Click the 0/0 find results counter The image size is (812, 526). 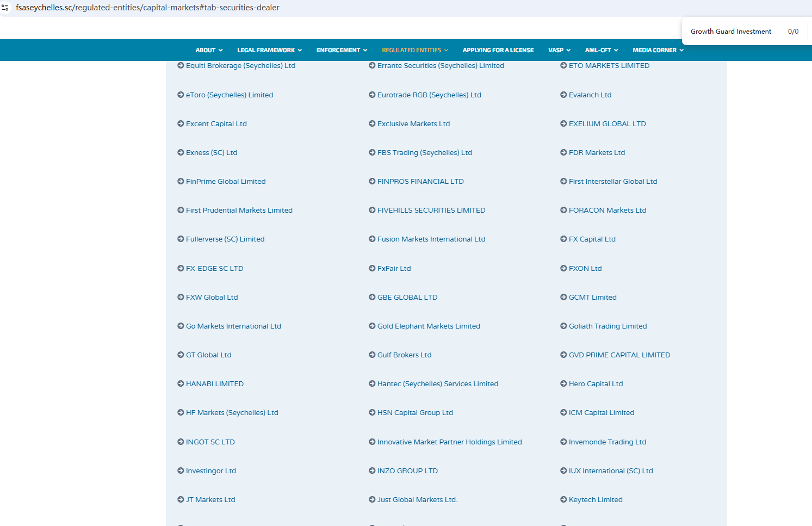pos(793,32)
